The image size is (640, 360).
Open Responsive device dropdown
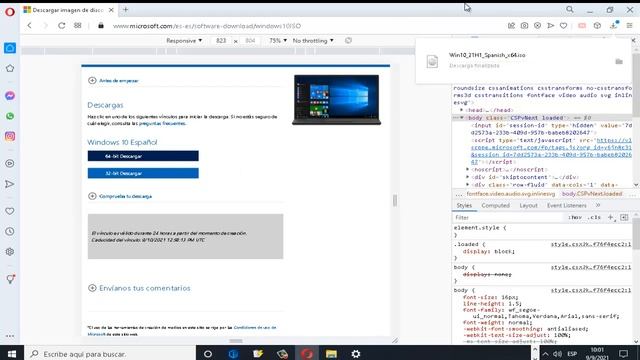point(184,40)
